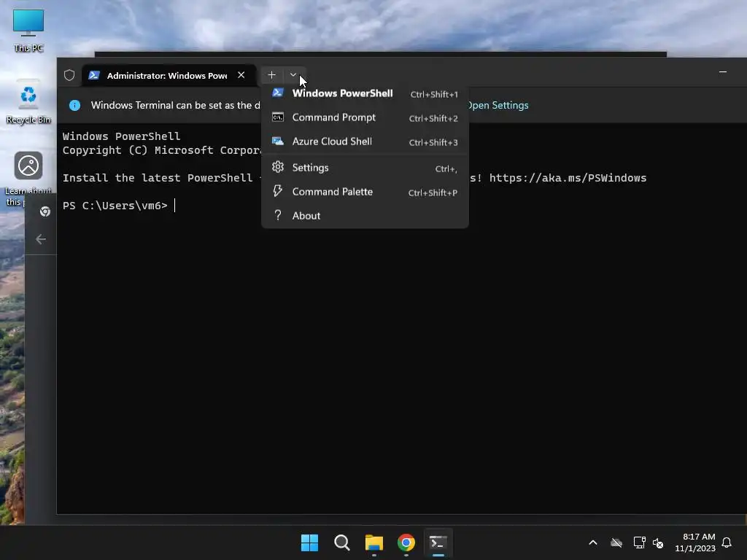The height and width of the screenshot is (560, 747).
Task: Click the Azure Cloud Shell icon
Action: point(278,141)
